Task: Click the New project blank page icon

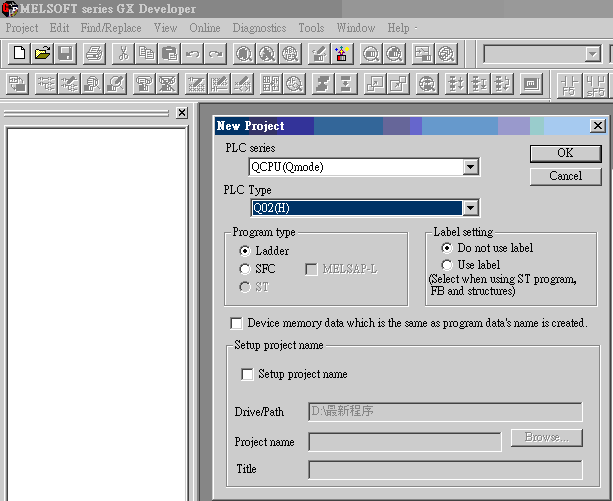Action: [x=20, y=53]
